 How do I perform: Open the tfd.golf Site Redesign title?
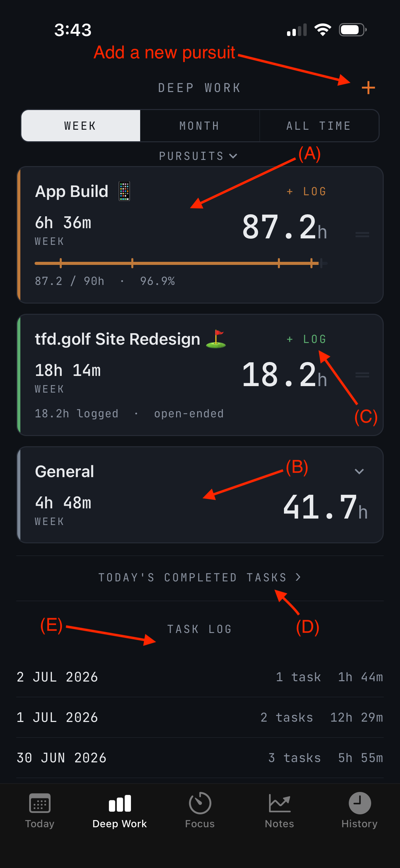117,339
